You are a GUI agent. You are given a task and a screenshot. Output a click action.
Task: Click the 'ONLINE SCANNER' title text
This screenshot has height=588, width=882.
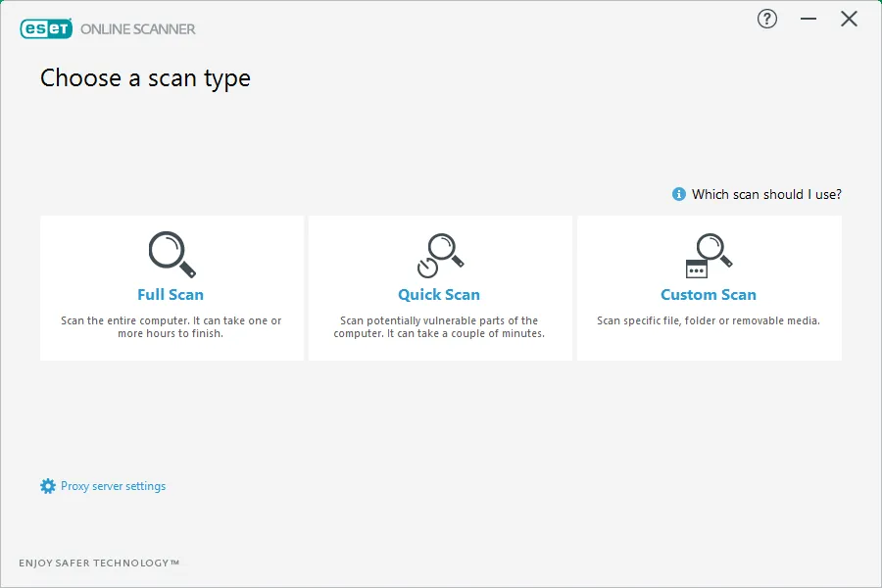138,29
